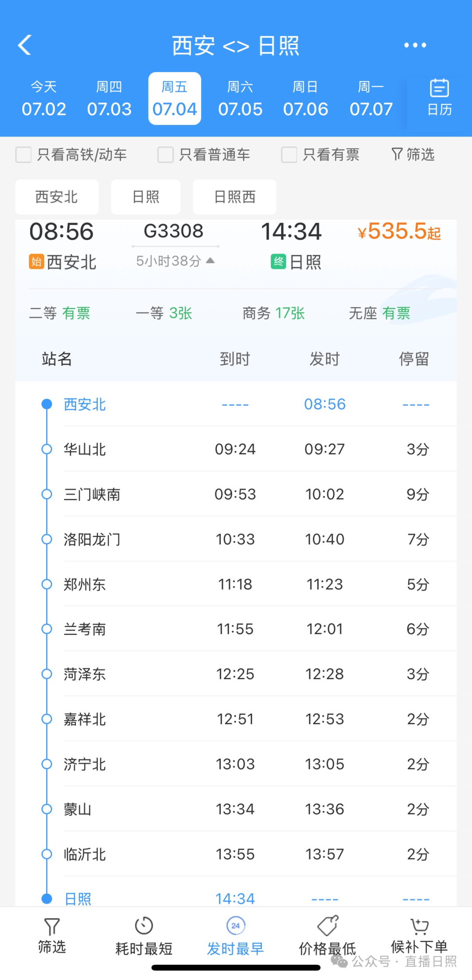Sort by earliest departure icon
Viewport: 472px width, 980px height.
click(x=236, y=926)
